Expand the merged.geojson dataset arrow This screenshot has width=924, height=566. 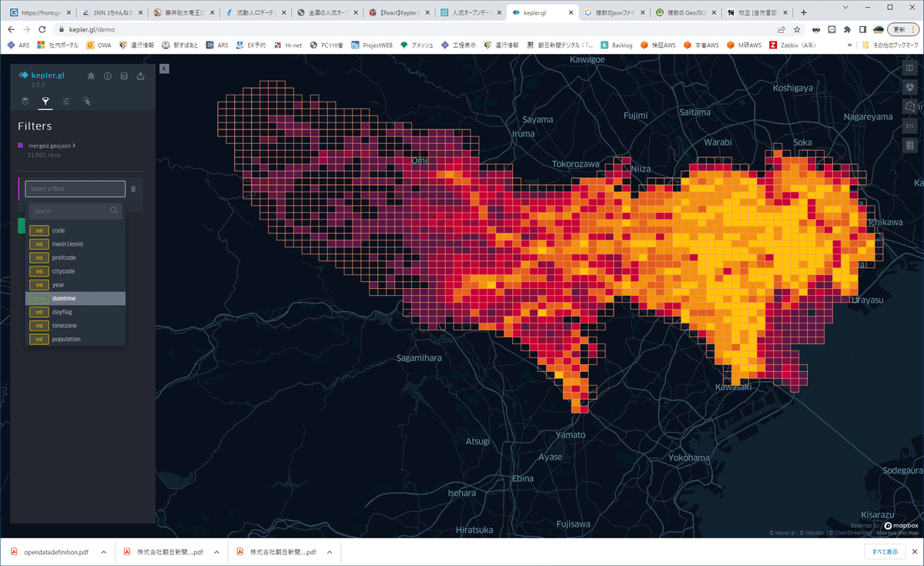coord(75,146)
